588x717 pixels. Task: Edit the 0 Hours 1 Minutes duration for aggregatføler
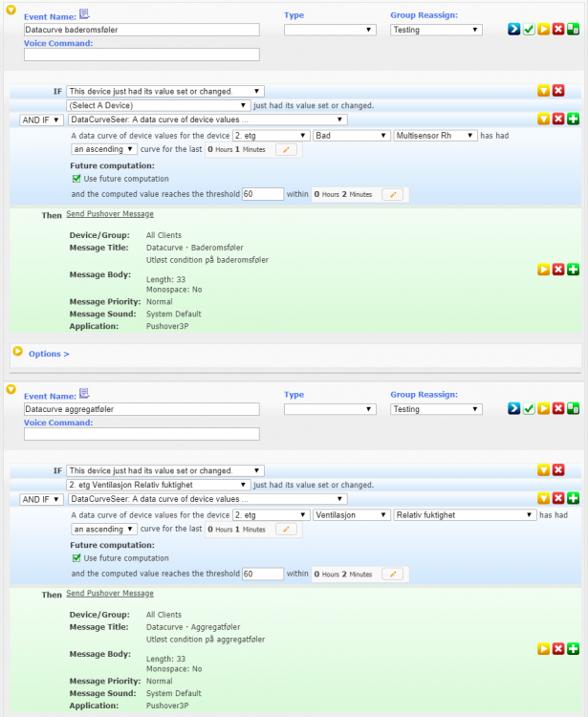(286, 529)
